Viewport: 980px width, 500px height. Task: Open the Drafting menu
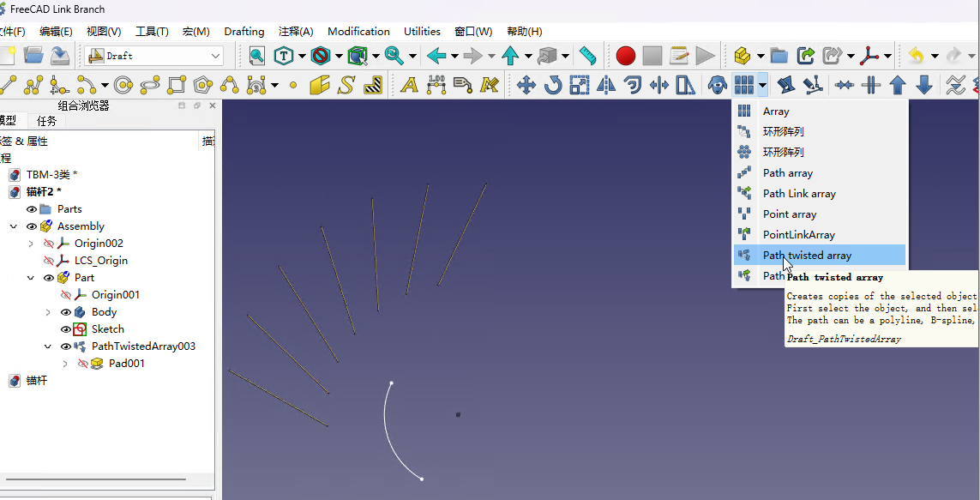[243, 31]
